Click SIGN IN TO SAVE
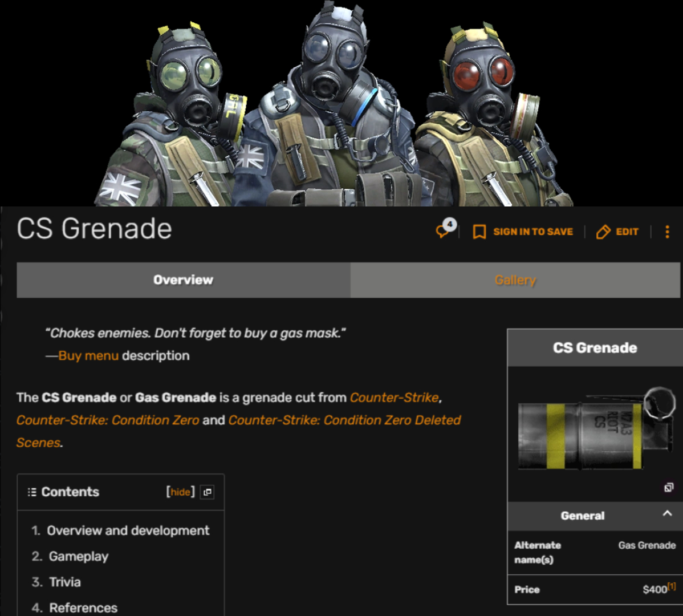 (x=533, y=232)
